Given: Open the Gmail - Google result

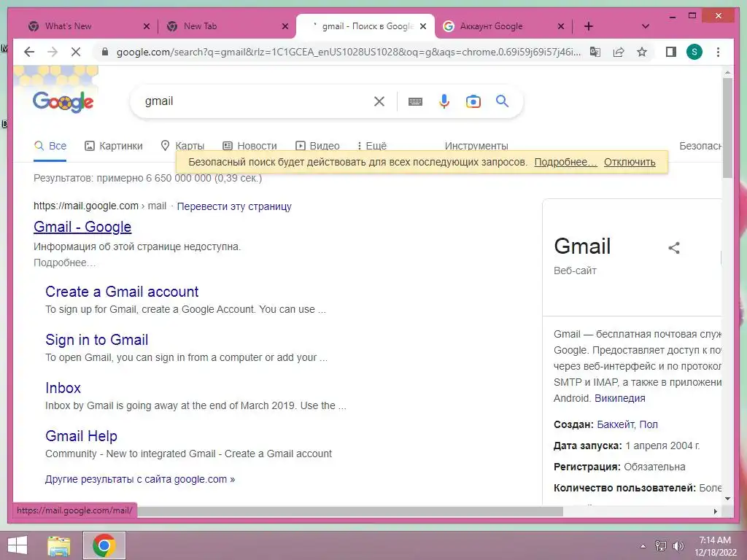Looking at the screenshot, I should [x=82, y=227].
